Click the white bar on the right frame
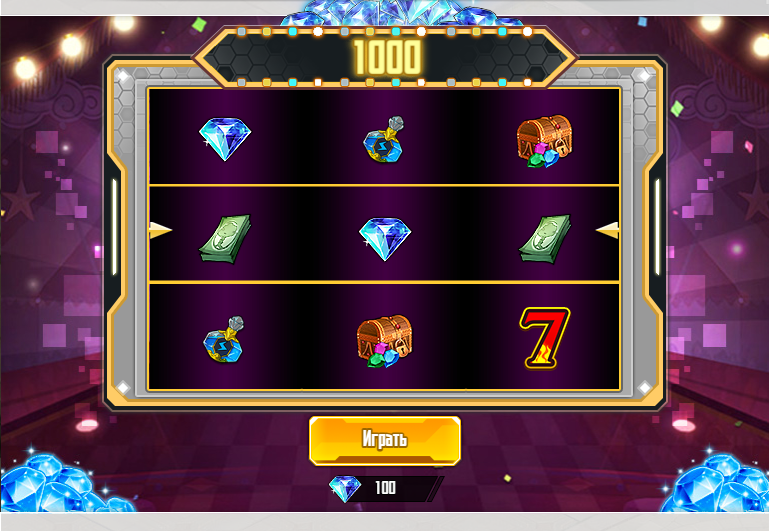Screen dimensions: 769x531 [x=657, y=227]
